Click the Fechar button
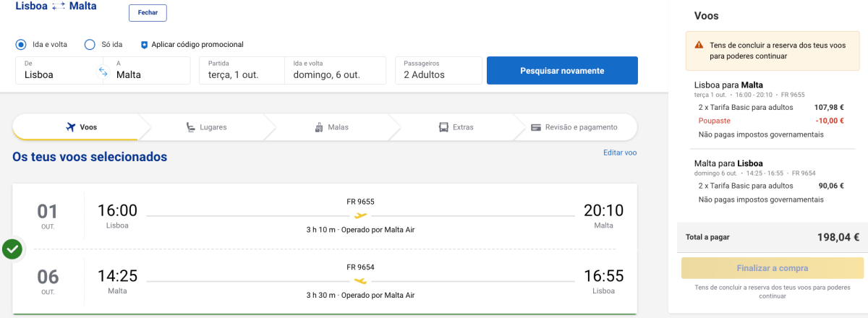Image resolution: width=868 pixels, height=318 pixels. (148, 13)
